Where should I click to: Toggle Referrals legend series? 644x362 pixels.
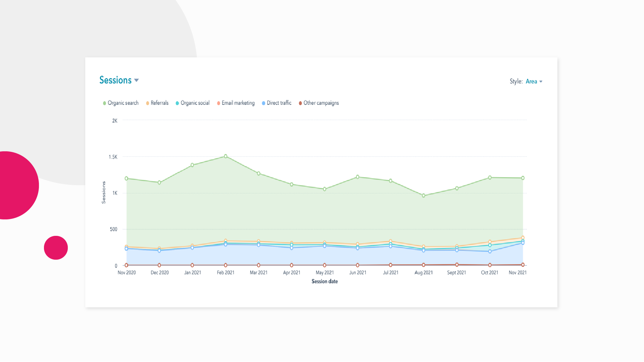(157, 103)
